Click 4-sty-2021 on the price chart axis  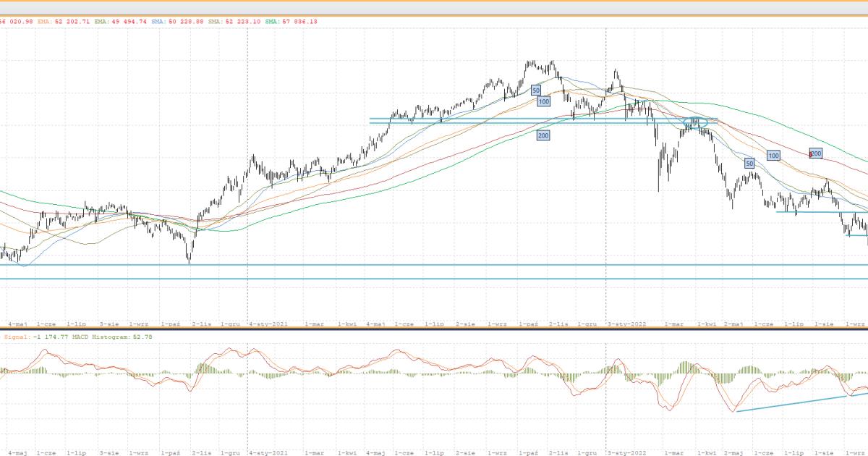click(267, 324)
